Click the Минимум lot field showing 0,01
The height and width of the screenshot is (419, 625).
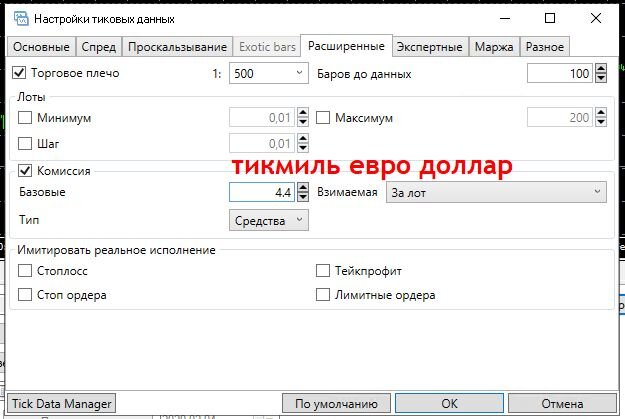pos(262,118)
